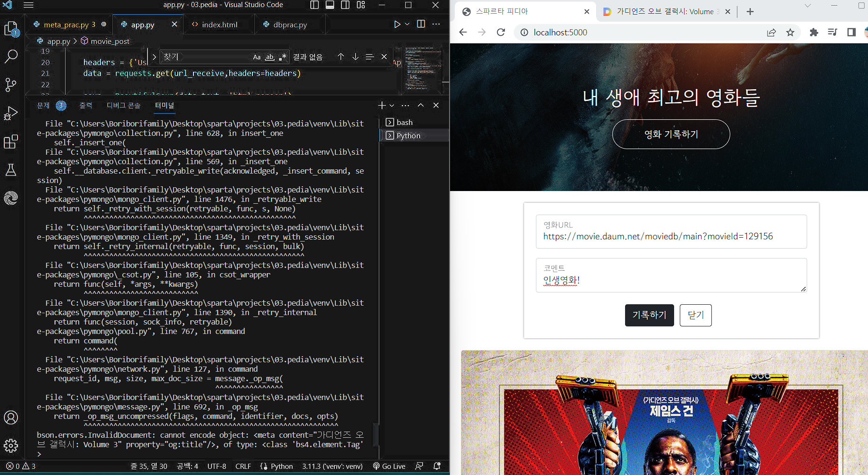Image resolution: width=868 pixels, height=475 pixels.
Task: Open the Manage gear menu
Action: [x=11, y=445]
